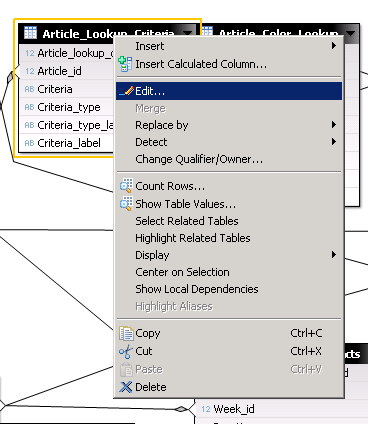
Task: Open the Detect submenu arrow
Action: [x=334, y=142]
